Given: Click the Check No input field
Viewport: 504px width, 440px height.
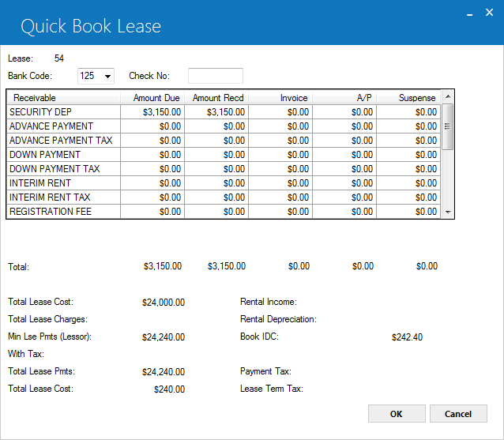Looking at the screenshot, I should click(x=216, y=76).
